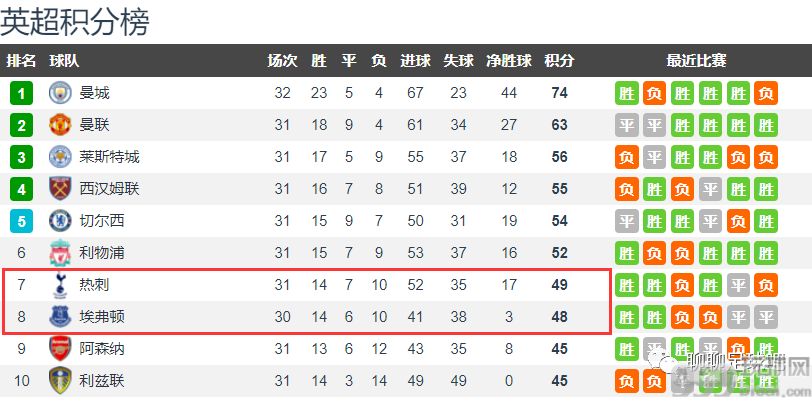Click the Liverpool club crest
The width and height of the screenshot is (812, 398).
click(60, 253)
